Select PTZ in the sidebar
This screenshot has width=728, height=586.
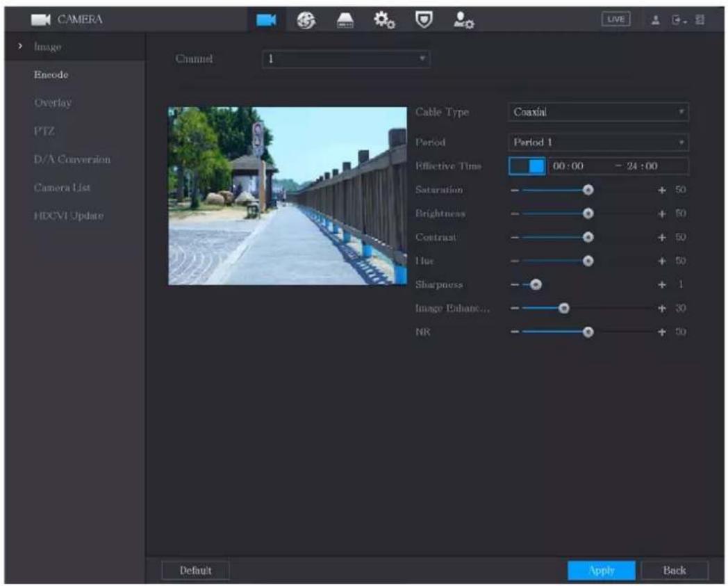point(44,131)
